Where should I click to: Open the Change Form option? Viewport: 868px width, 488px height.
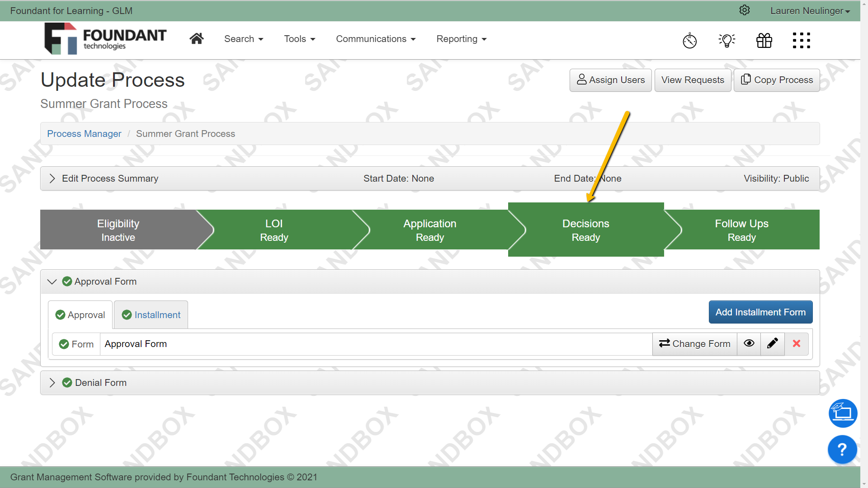(694, 344)
